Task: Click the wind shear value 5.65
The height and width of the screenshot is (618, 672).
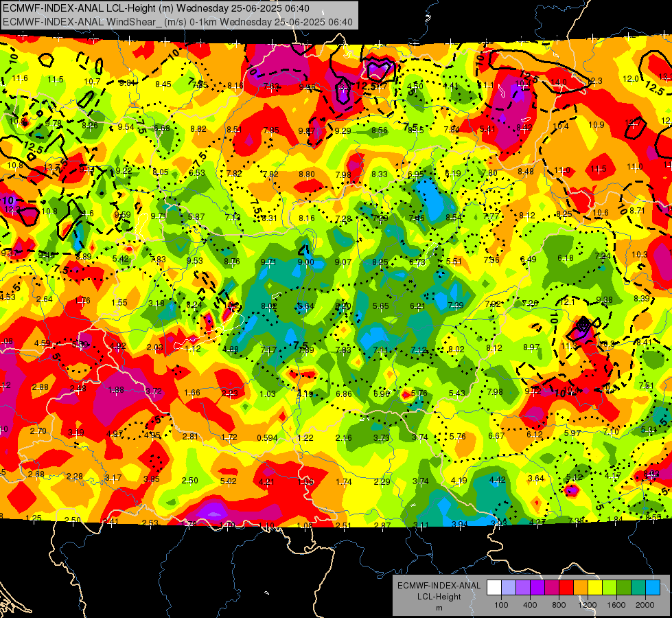Action: [380, 306]
